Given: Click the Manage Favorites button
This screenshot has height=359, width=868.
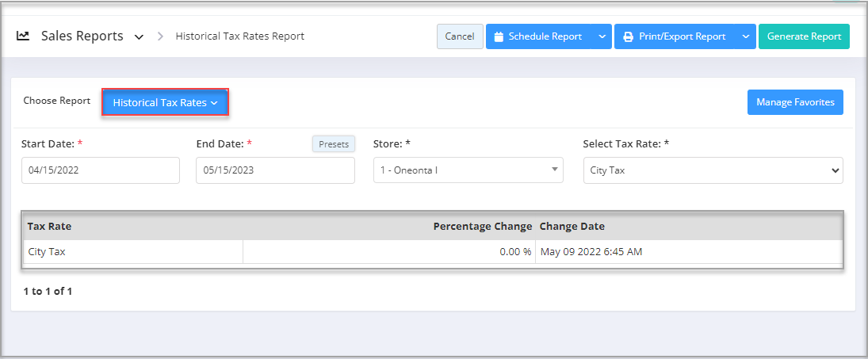Looking at the screenshot, I should (x=795, y=102).
